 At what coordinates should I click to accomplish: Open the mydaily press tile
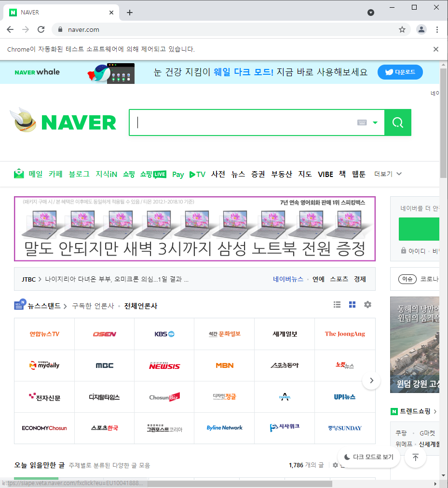44,366
